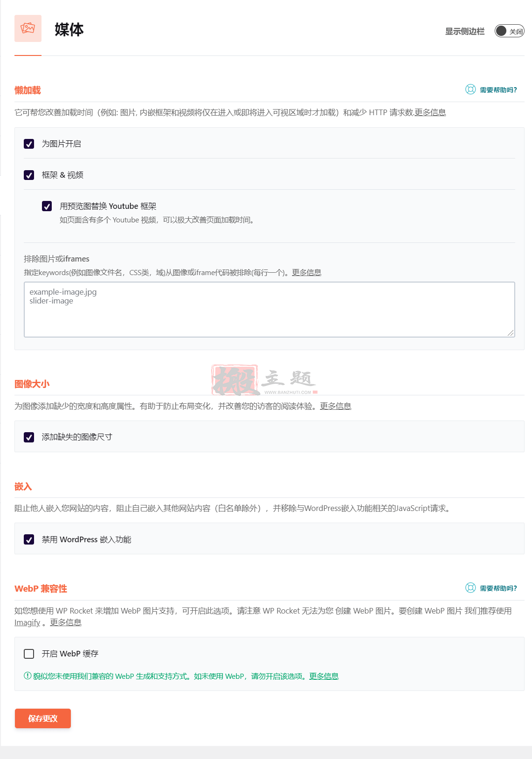Image resolution: width=532 pixels, height=759 pixels.
Task: Open 更多信息 link under 排除图片或iframes
Action: (307, 272)
